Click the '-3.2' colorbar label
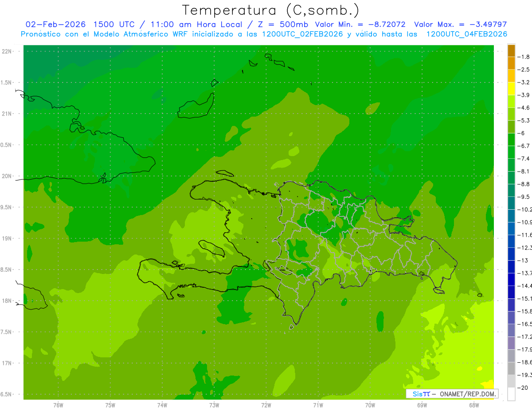532x411 pixels. 524,82
